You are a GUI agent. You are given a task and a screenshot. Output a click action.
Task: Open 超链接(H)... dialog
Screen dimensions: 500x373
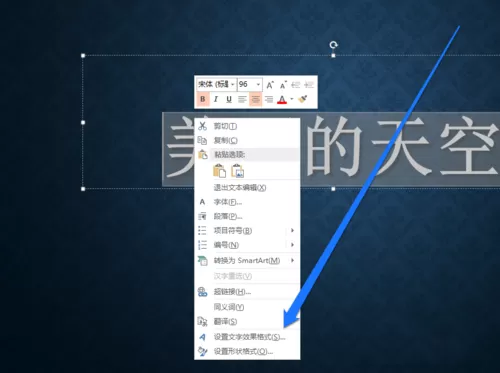coord(247,292)
